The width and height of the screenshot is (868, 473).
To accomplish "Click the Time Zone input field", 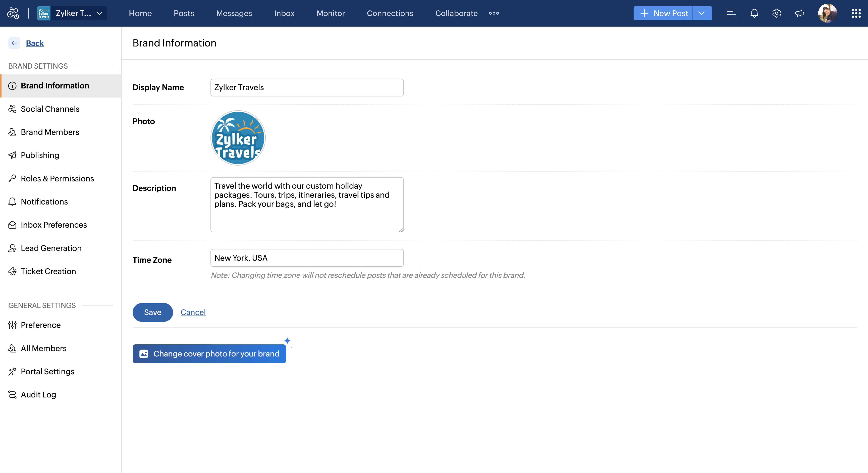I will (307, 258).
